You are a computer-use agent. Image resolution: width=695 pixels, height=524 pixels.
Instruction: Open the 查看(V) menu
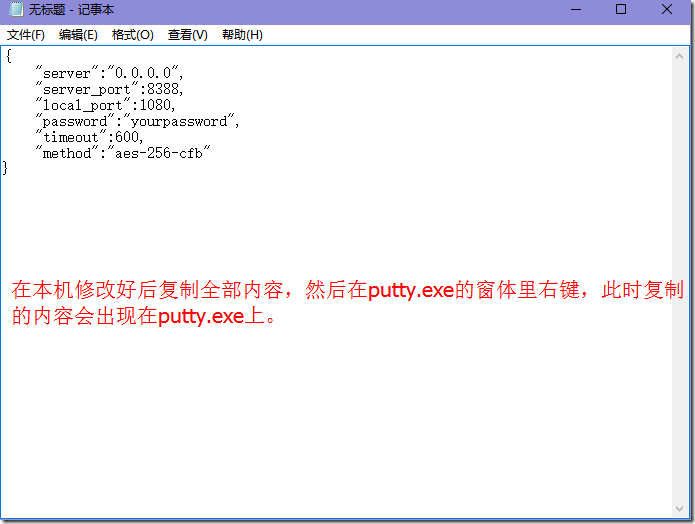pyautogui.click(x=187, y=35)
